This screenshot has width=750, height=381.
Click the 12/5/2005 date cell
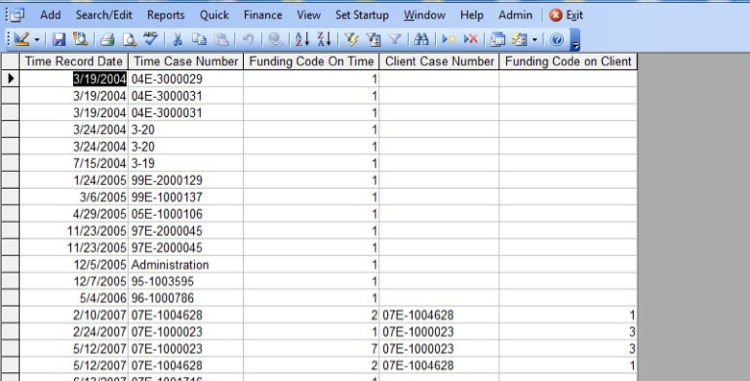[x=74, y=264]
